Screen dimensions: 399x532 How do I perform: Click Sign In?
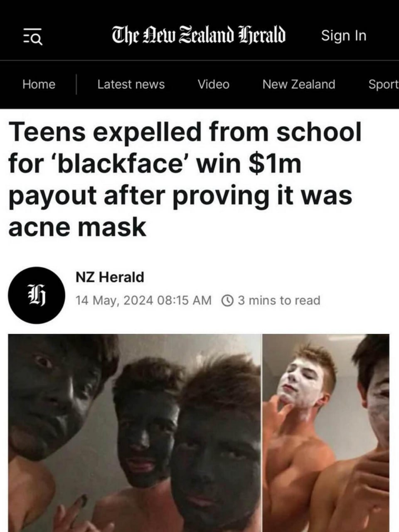(x=344, y=36)
